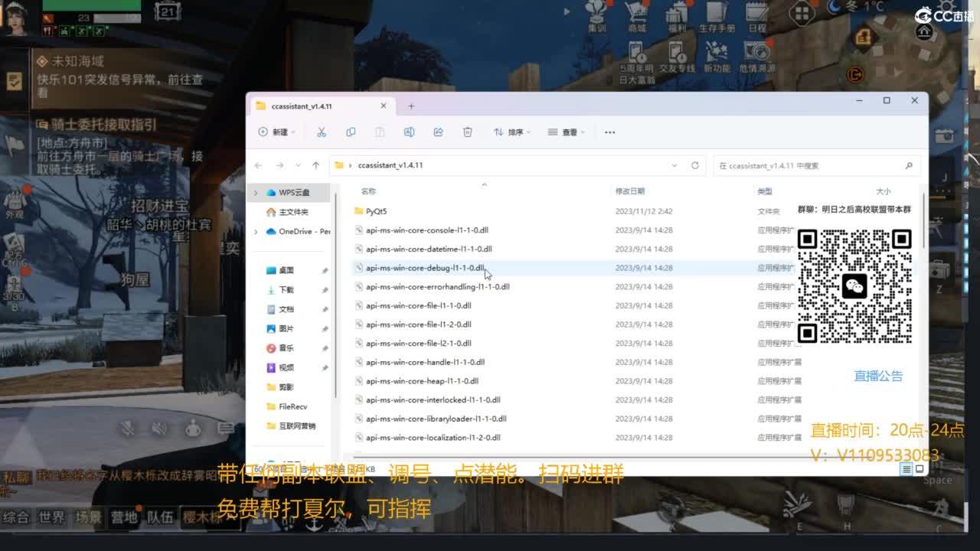Open the 查看 View dropdown
The width and height of the screenshot is (980, 551).
[567, 132]
